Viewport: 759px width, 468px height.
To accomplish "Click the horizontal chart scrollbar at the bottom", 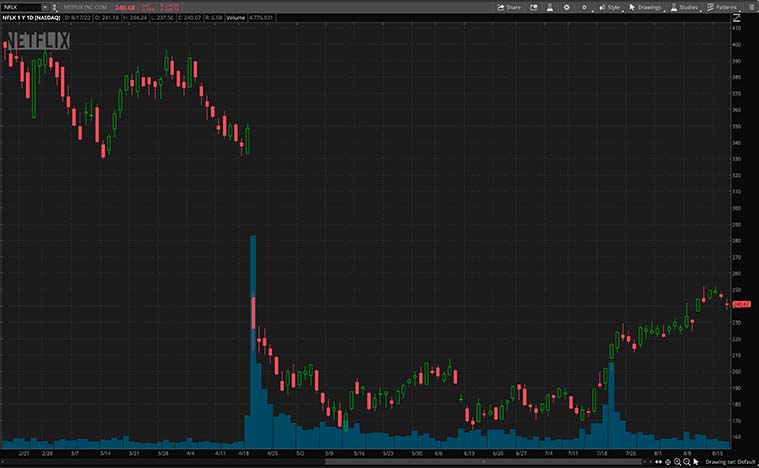I will [483, 462].
